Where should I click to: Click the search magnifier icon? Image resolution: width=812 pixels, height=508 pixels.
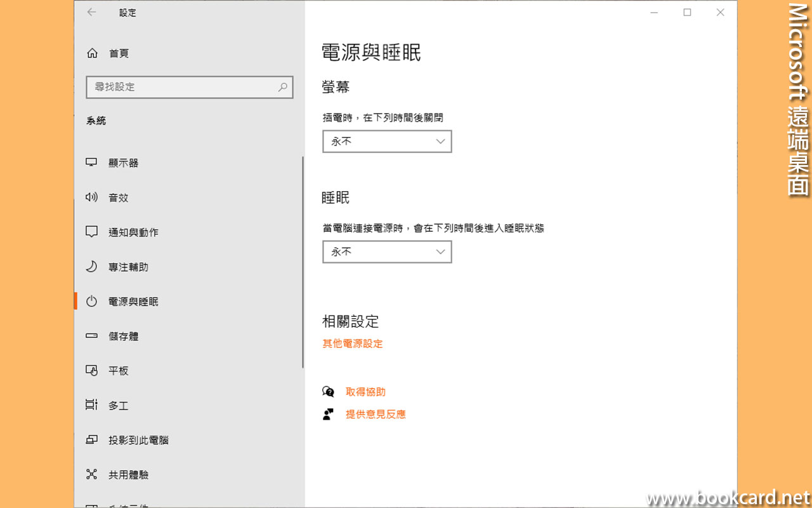(x=283, y=87)
